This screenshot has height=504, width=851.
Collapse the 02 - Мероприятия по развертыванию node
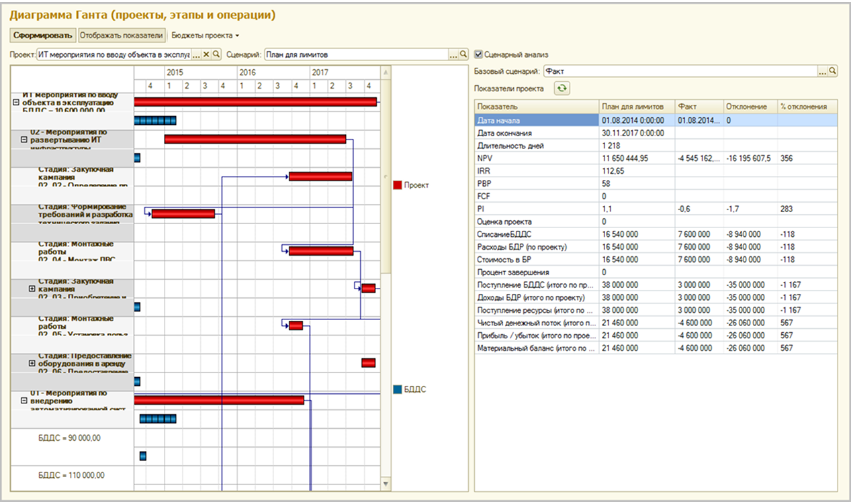tap(24, 140)
